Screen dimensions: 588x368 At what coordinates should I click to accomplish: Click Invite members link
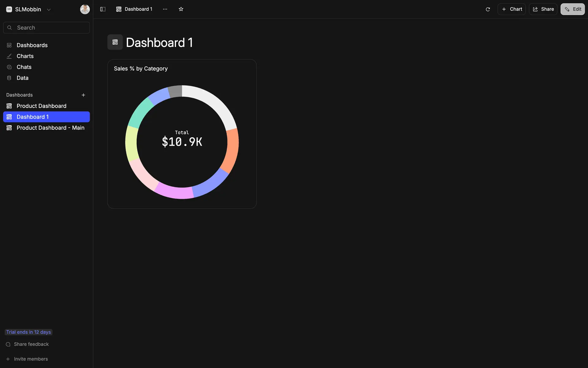click(31, 359)
